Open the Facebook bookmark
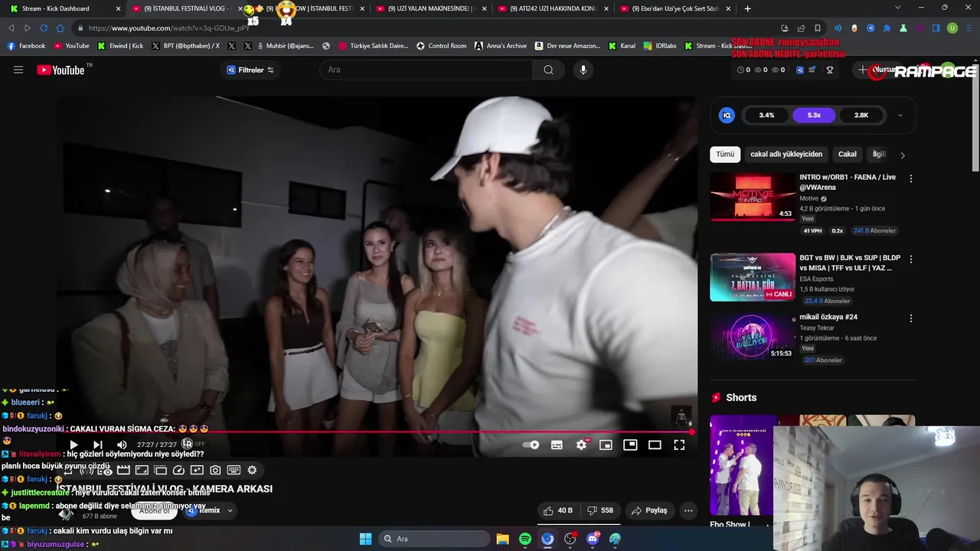Screen dimensions: 980x551 pyautogui.click(x=26, y=46)
